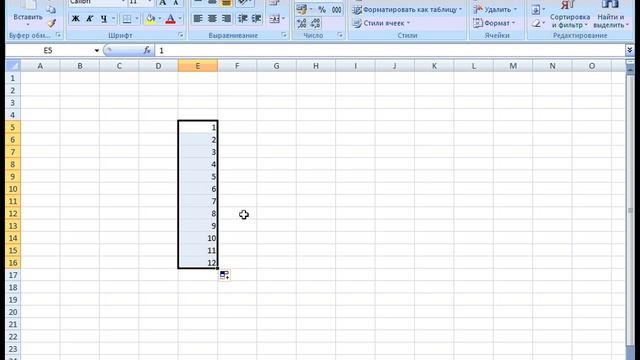Apply the red font color A

[171, 19]
